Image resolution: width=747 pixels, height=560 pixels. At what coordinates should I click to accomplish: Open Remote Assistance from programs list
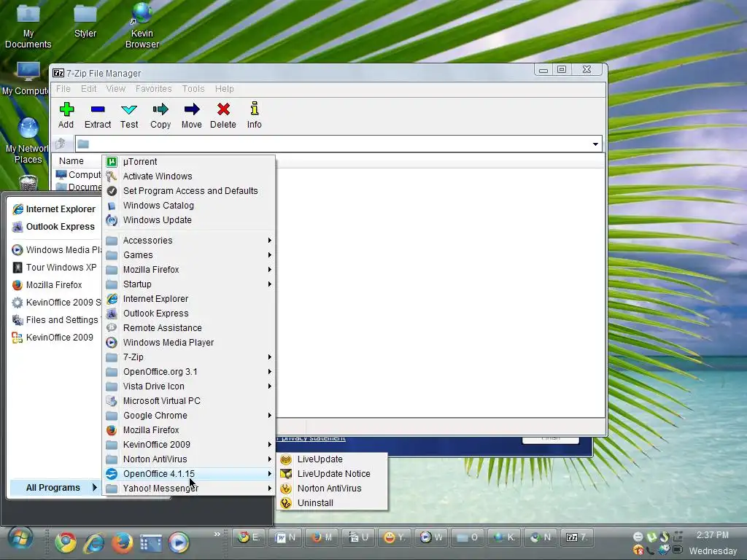190,328
